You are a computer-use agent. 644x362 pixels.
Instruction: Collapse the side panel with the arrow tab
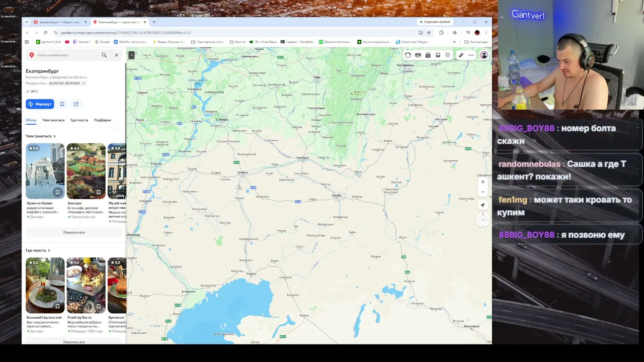[131, 55]
